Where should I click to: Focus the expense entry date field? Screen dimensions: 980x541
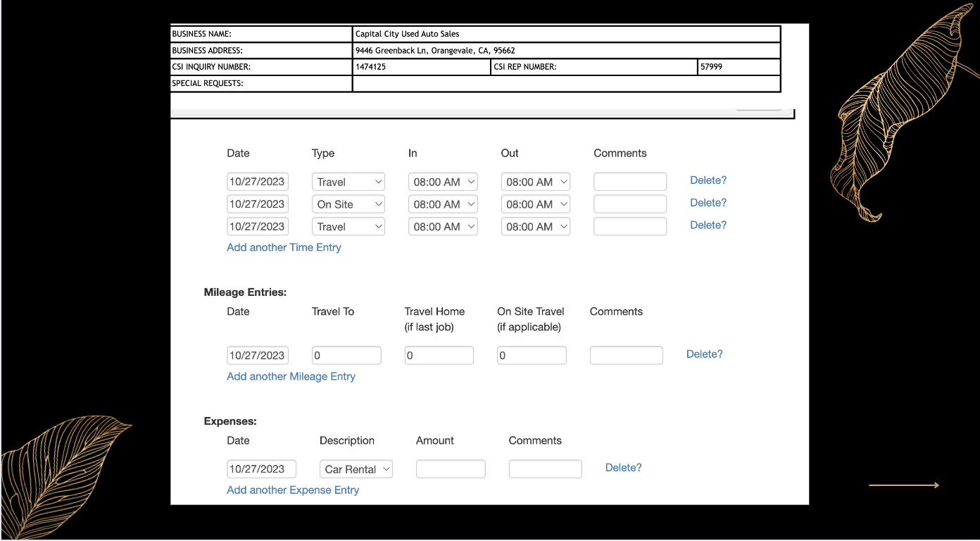pyautogui.click(x=262, y=469)
